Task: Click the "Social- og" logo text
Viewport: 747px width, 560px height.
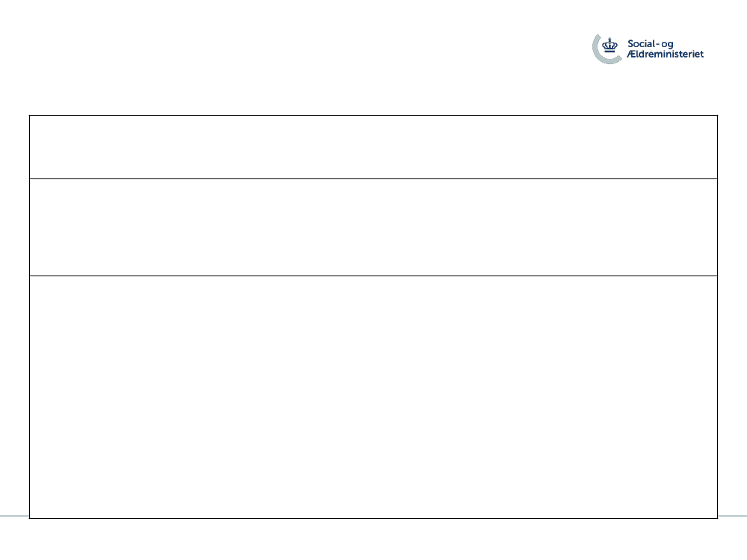Action: click(650, 44)
